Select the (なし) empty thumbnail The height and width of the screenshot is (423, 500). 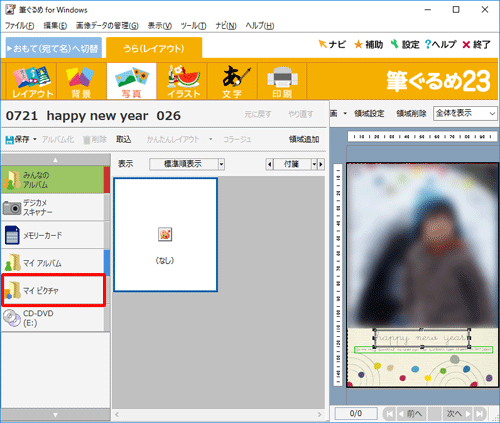click(x=166, y=235)
